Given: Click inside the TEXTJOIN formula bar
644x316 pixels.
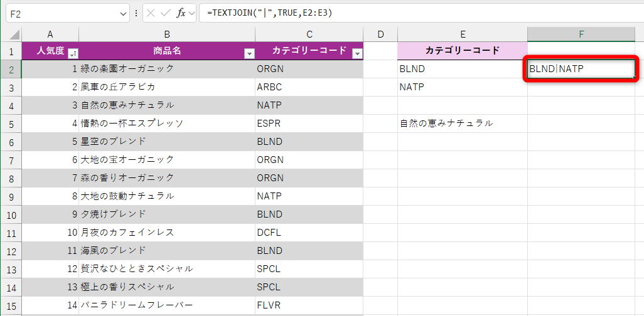Looking at the screenshot, I should pyautogui.click(x=421, y=14).
